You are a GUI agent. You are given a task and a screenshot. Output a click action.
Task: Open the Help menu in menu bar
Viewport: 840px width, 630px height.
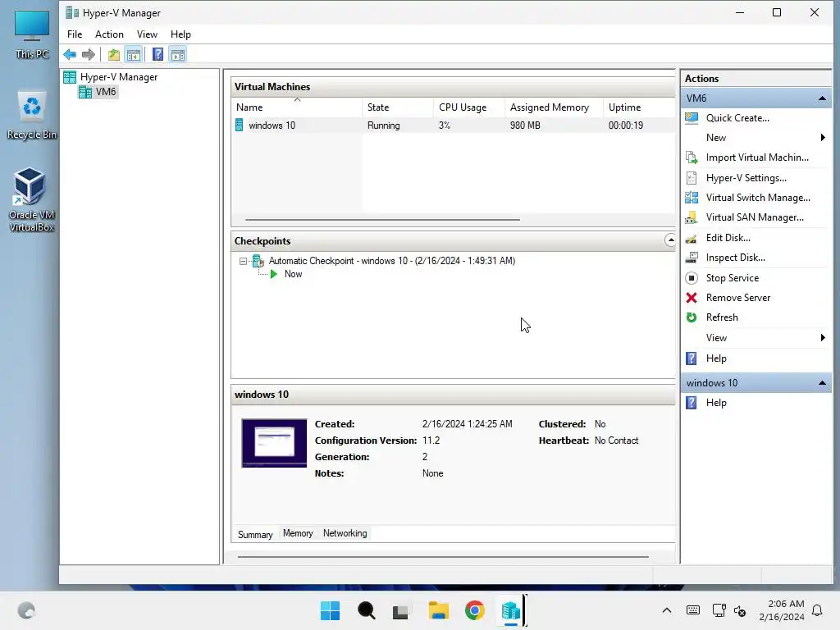[180, 34]
